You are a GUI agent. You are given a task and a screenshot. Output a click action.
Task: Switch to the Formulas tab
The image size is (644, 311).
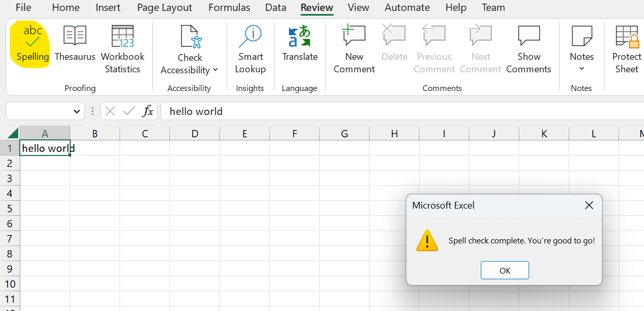click(229, 7)
